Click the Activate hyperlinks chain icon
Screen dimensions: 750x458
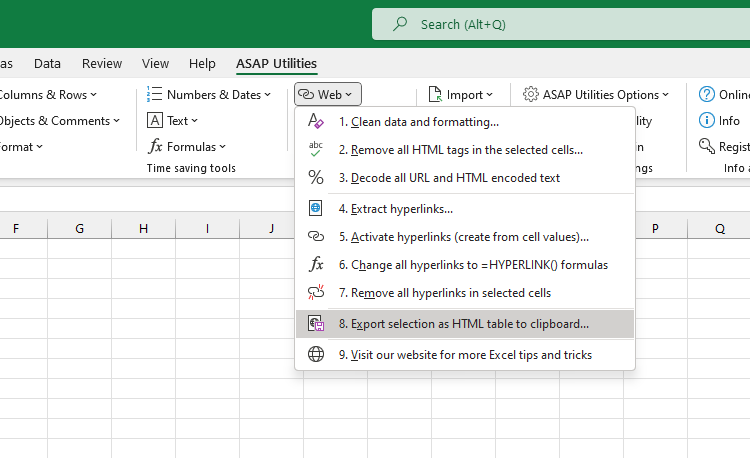pos(316,236)
